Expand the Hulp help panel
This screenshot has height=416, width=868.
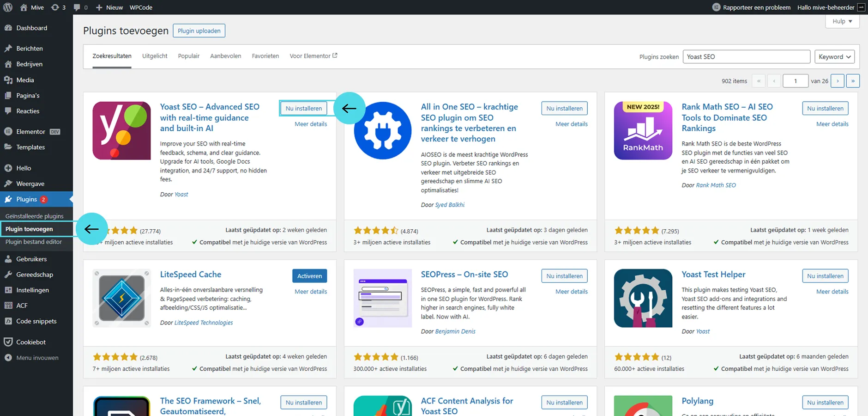[x=842, y=21]
